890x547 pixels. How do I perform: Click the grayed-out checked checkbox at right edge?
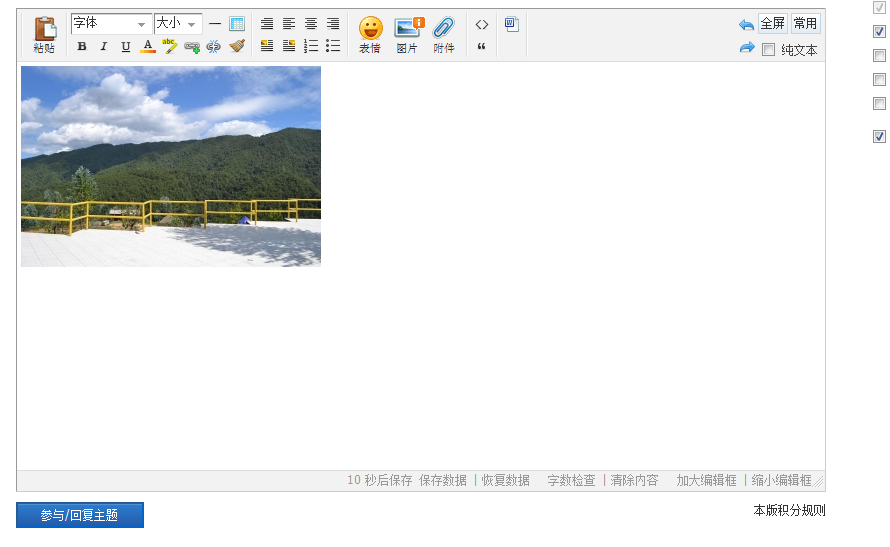[879, 7]
